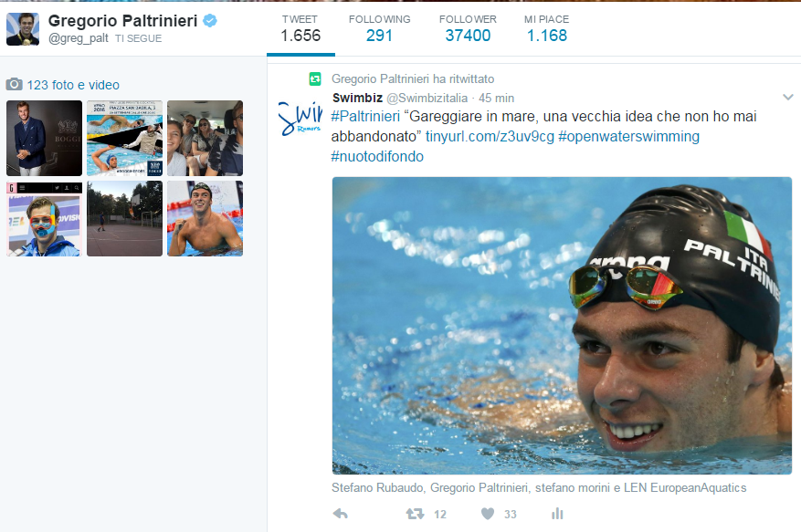Image resolution: width=801 pixels, height=532 pixels.
Task: Open the Mi piace tab with 1.168
Action: click(x=546, y=28)
